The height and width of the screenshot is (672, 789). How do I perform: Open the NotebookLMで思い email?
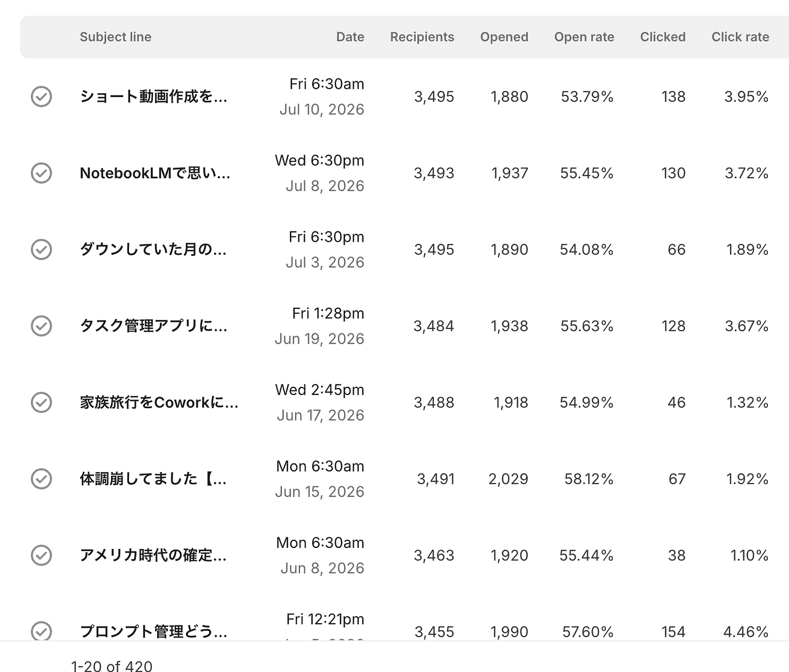pyautogui.click(x=155, y=173)
